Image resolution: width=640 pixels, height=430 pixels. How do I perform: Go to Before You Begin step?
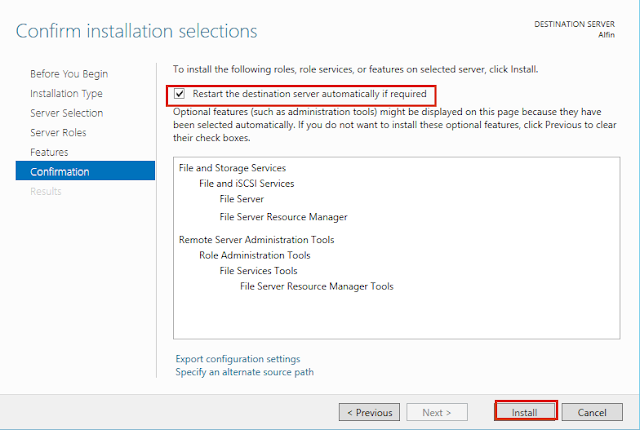(x=69, y=74)
